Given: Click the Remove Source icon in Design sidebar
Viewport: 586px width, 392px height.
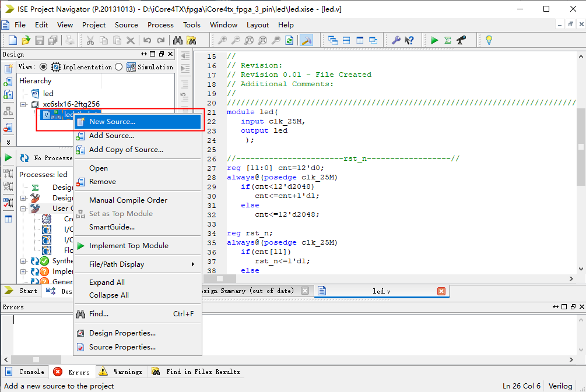Looking at the screenshot, I should pyautogui.click(x=8, y=127).
